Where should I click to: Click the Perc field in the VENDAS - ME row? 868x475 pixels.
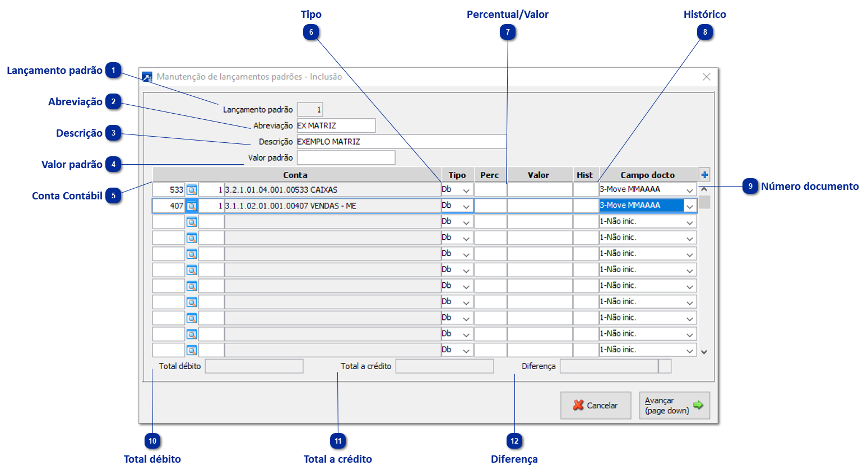491,206
